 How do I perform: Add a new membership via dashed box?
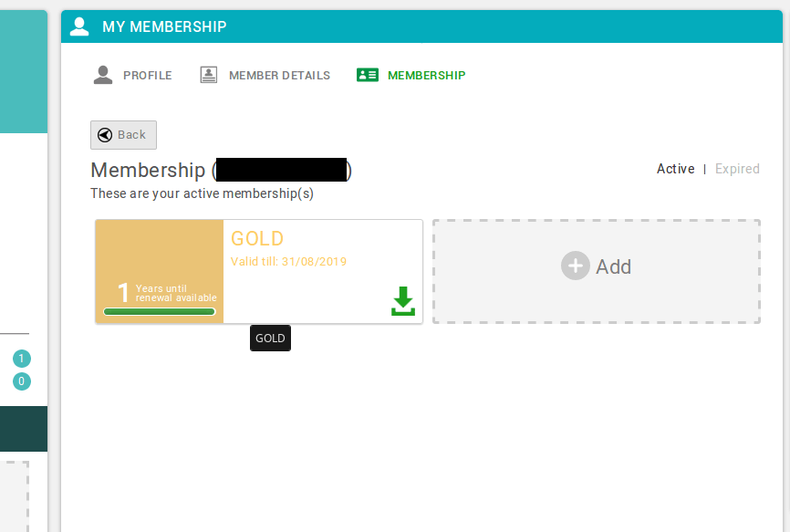596,272
